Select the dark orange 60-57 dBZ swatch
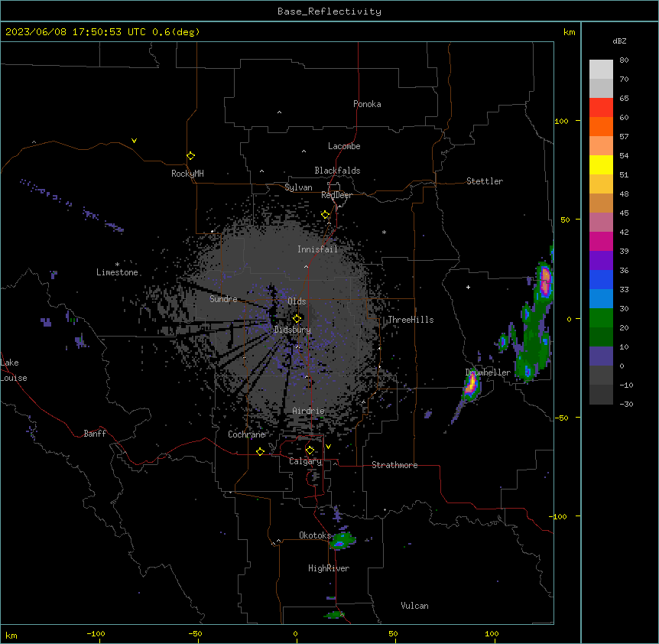659x644 pixels. click(601, 126)
